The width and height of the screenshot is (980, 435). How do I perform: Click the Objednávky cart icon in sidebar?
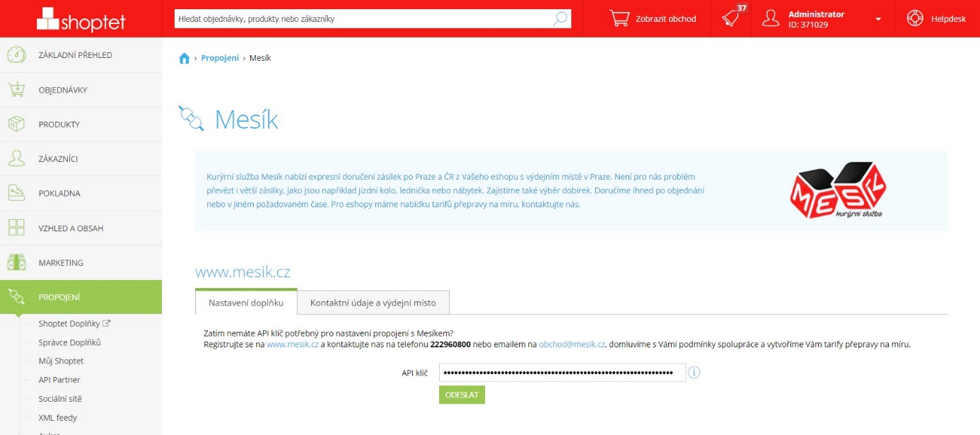click(x=16, y=90)
